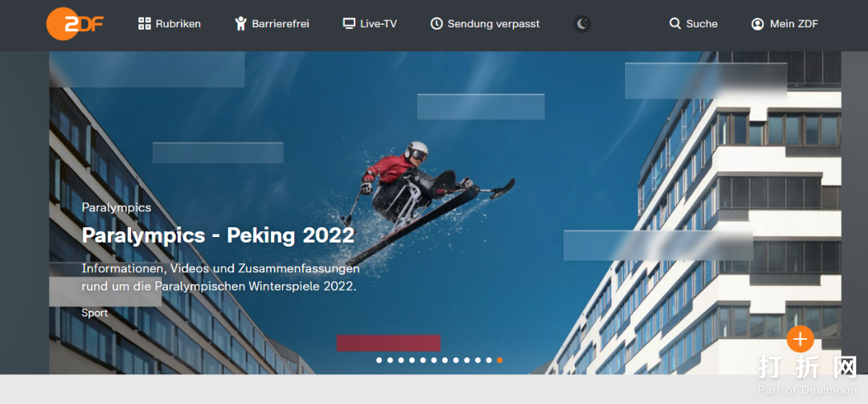
Task: Select the sixth carousel dot
Action: coord(434,361)
